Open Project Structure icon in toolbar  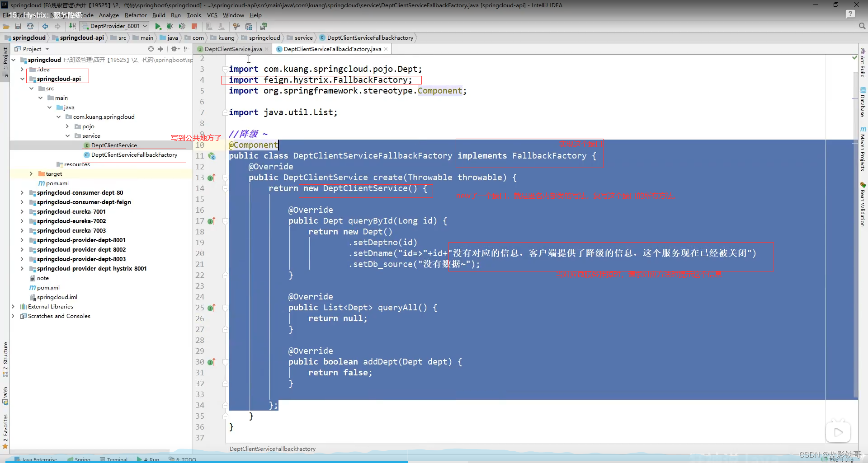click(249, 26)
